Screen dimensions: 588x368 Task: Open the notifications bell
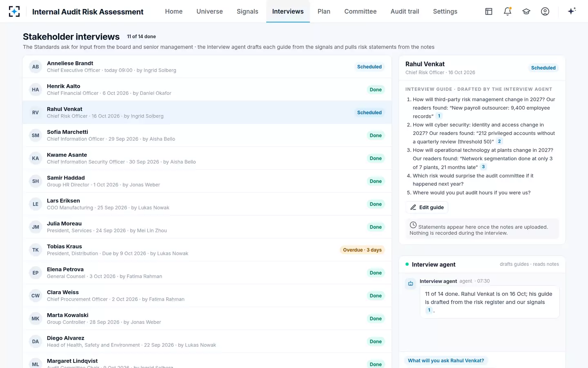point(508,11)
